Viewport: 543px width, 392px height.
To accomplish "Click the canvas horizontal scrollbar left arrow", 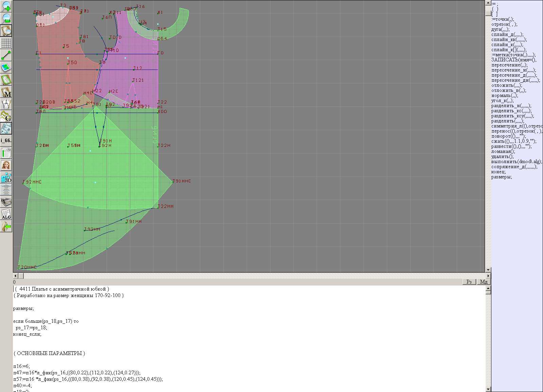I will (x=15, y=276).
